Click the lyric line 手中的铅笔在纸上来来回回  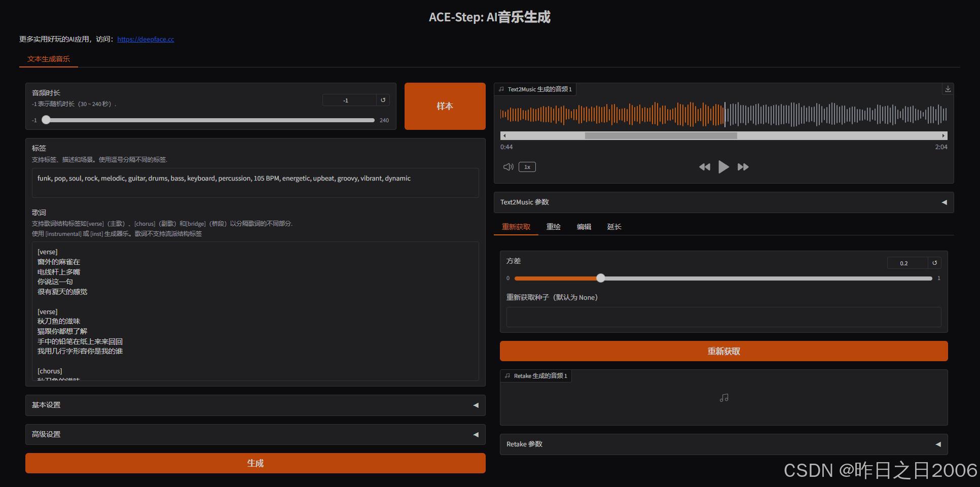click(80, 341)
